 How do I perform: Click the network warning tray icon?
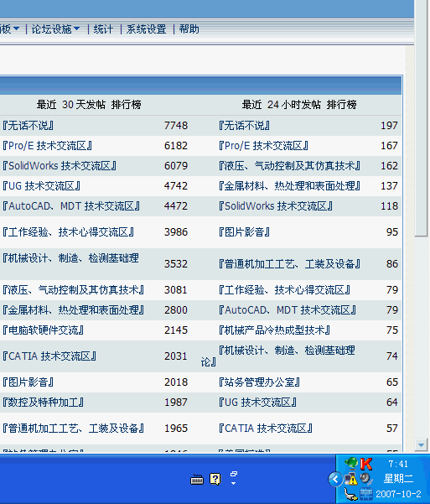tap(350, 479)
